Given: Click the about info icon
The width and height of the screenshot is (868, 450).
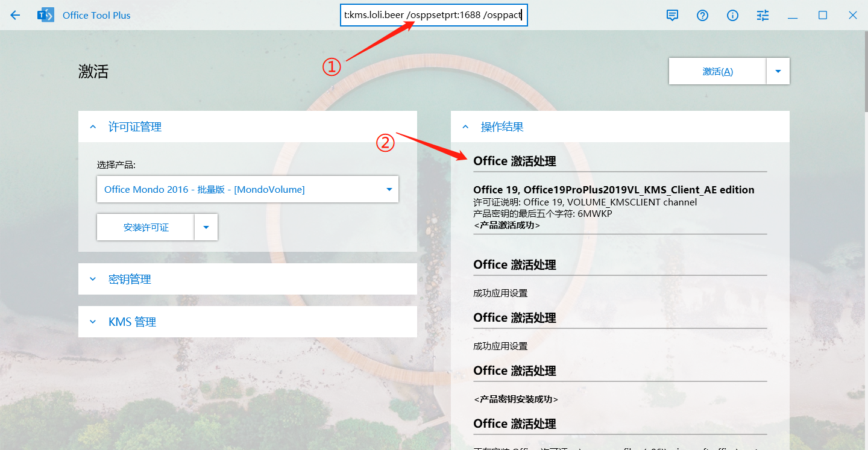Looking at the screenshot, I should pyautogui.click(x=732, y=16).
